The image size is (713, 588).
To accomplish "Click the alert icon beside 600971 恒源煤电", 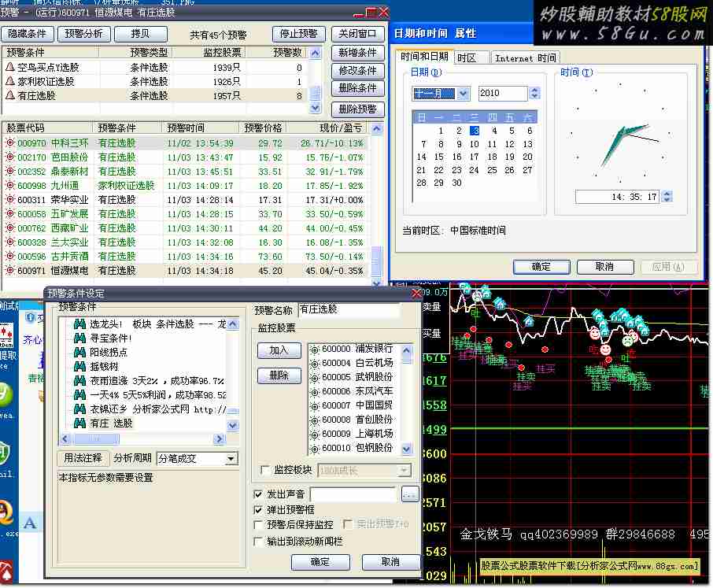I will coord(9,270).
